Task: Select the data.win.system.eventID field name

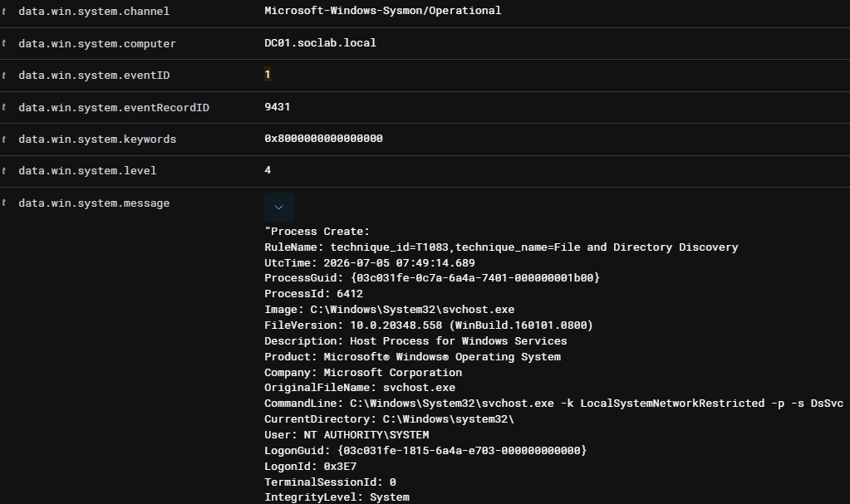Action: pos(94,76)
